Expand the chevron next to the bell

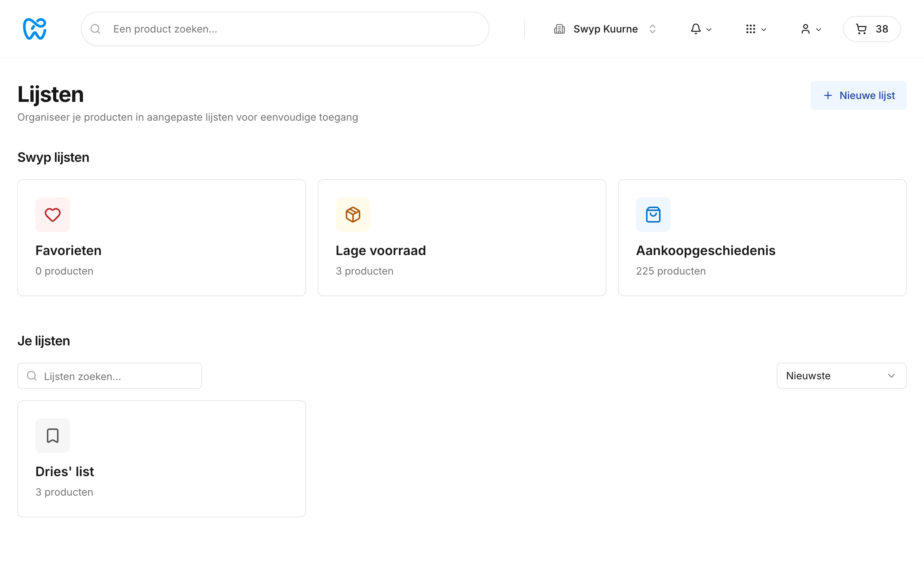(x=709, y=29)
